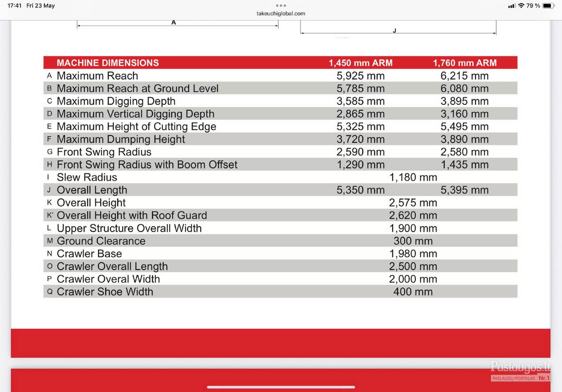Image resolution: width=562 pixels, height=392 pixels.
Task: Select the value 5,785 mm
Action: point(361,88)
